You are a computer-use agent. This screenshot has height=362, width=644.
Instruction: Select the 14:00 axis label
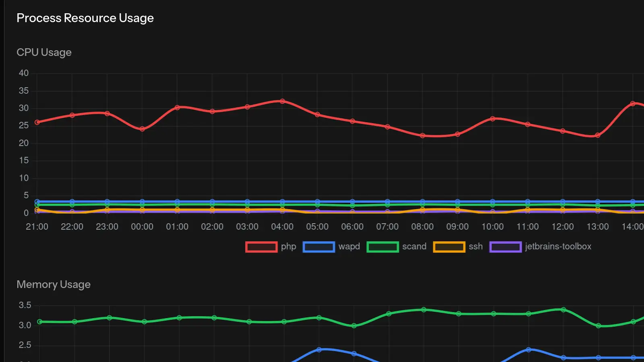(634, 226)
